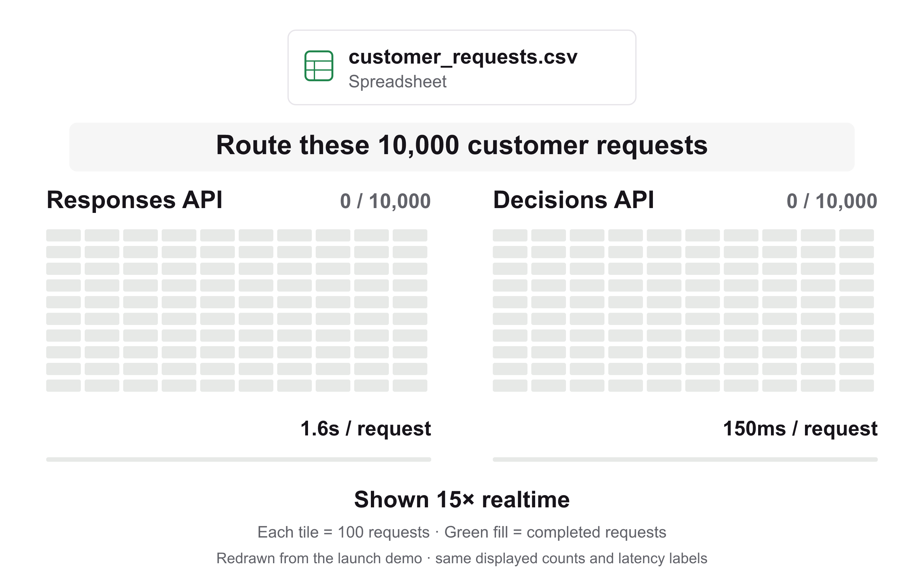Click the 150ms / request latency label
924x578 pixels.
(x=800, y=429)
